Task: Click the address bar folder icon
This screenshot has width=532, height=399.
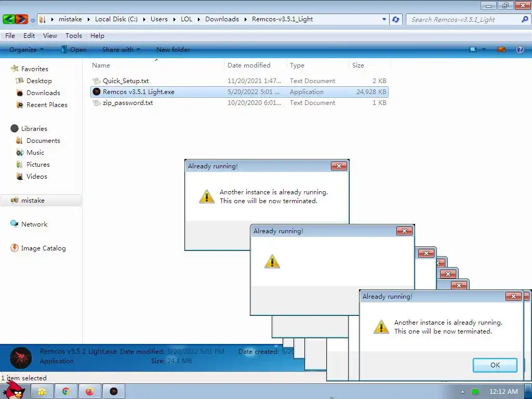Action: [43, 19]
